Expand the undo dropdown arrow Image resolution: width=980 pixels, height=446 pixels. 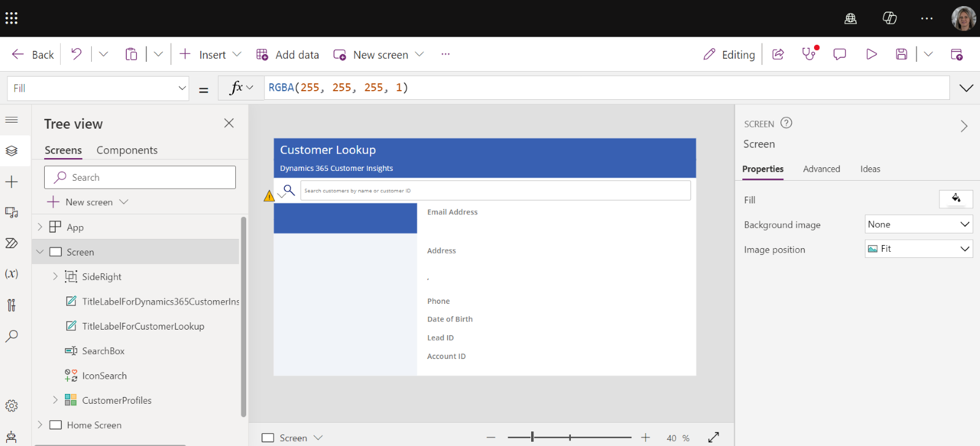tap(104, 54)
